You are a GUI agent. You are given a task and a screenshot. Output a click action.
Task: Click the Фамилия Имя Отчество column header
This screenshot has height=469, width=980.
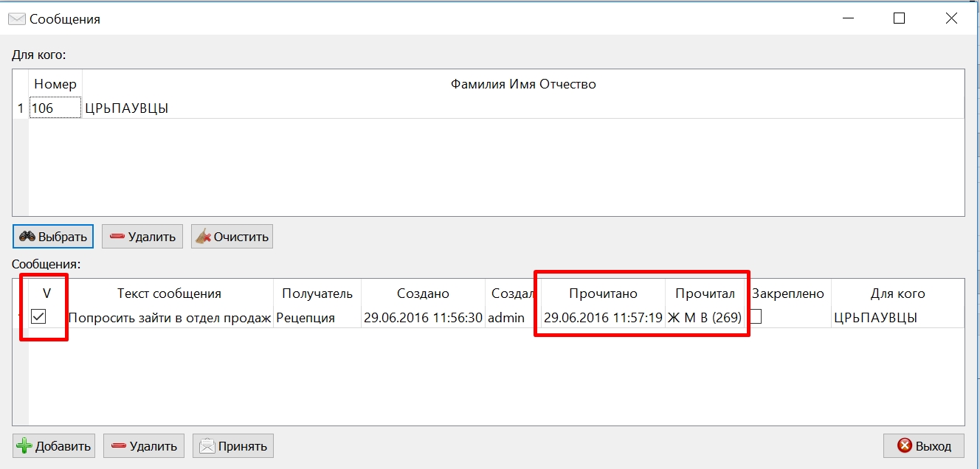click(x=523, y=84)
